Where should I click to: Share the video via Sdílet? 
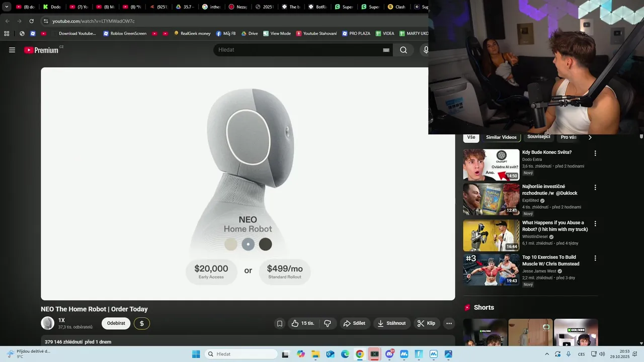(355, 323)
